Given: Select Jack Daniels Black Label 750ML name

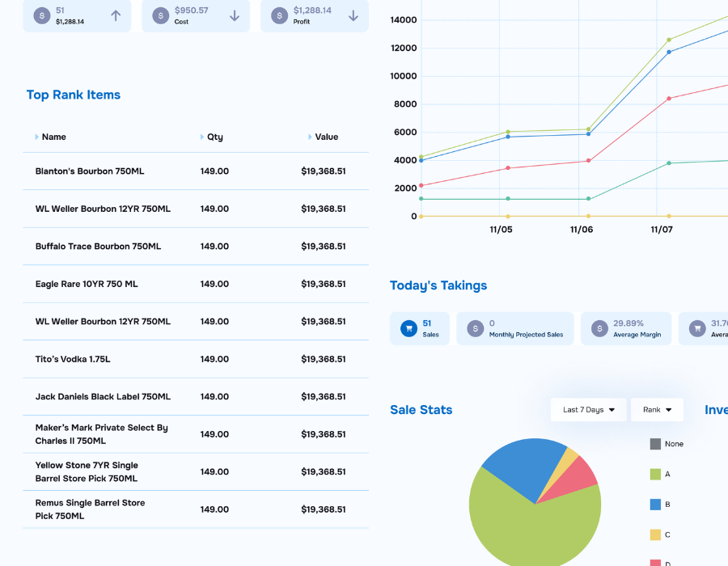Looking at the screenshot, I should tap(103, 397).
